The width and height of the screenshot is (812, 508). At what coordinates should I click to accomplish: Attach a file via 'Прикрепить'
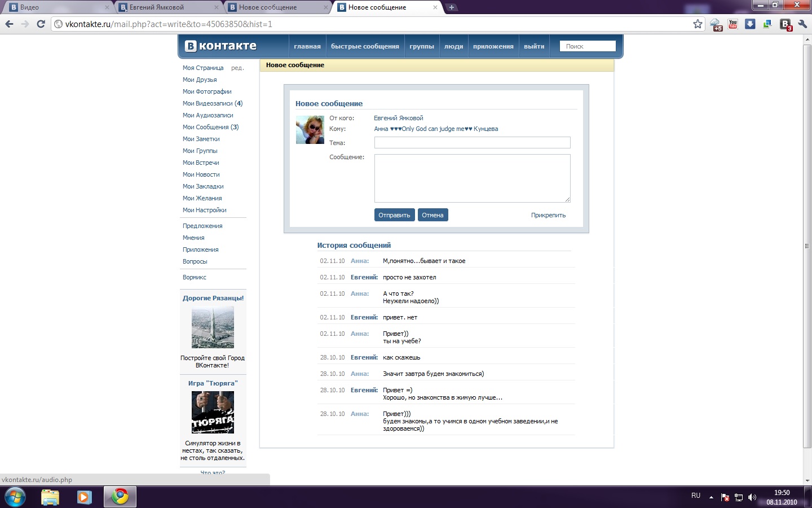coord(548,215)
